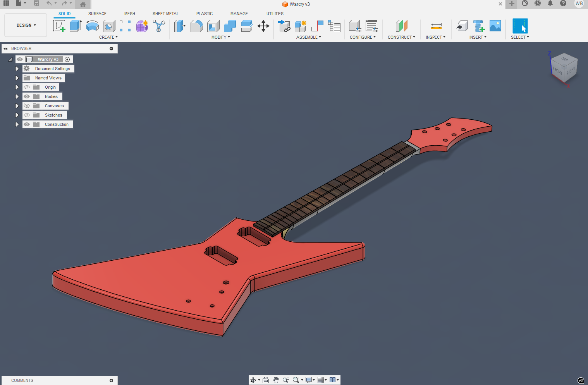588x385 pixels.
Task: Click the Measure tool under Inspect
Action: coord(436,26)
